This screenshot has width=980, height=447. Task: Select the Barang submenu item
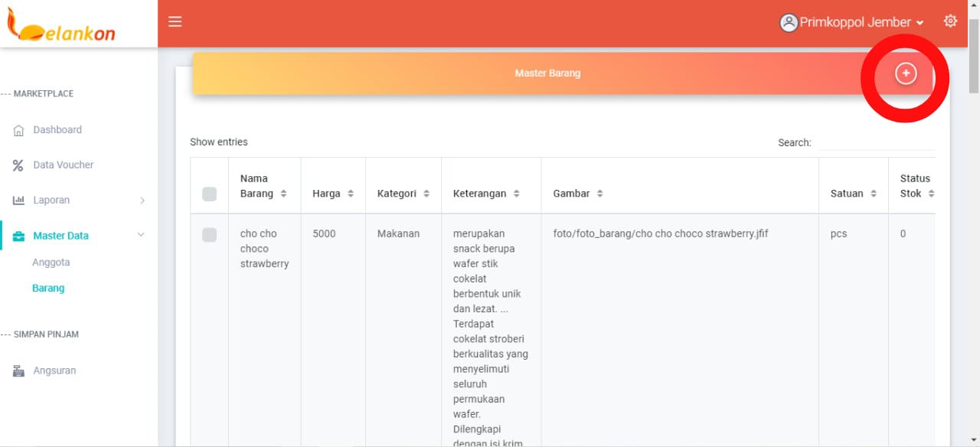coord(48,289)
